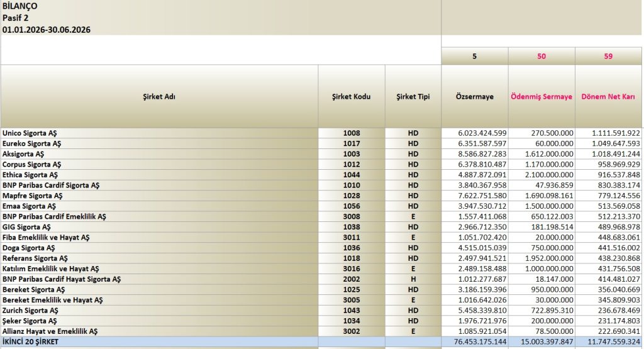
Task: Select the column code cell 59
Action: coord(608,56)
